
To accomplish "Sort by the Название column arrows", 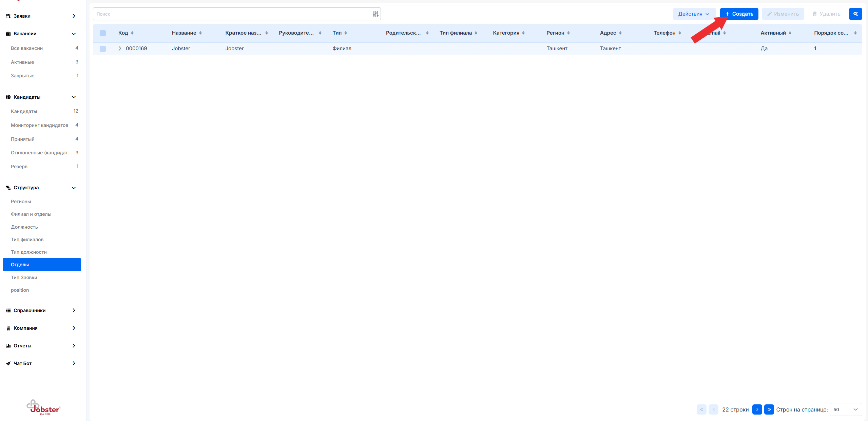I will coord(200,33).
